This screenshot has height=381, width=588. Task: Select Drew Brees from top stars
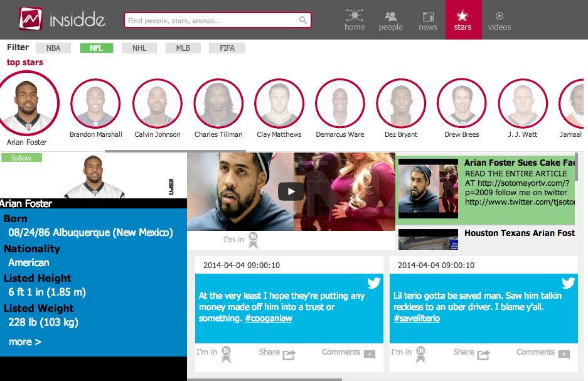click(x=461, y=104)
